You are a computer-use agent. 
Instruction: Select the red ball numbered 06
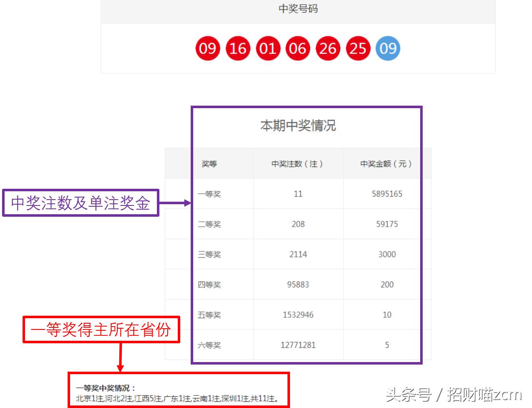coord(298,48)
